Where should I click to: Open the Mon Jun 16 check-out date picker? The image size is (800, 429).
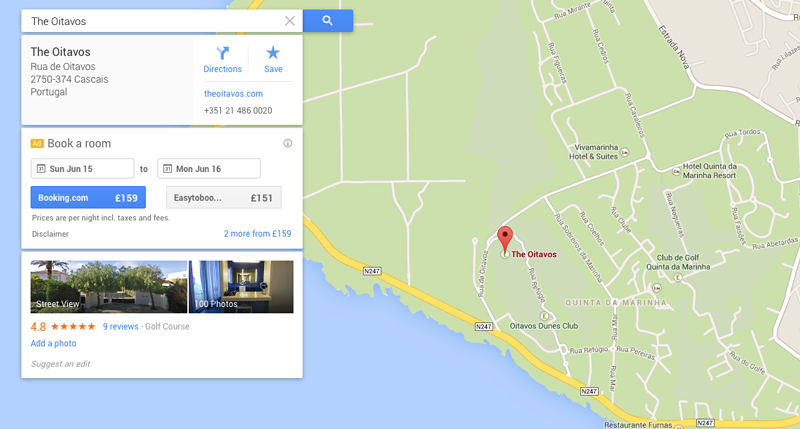click(x=209, y=168)
